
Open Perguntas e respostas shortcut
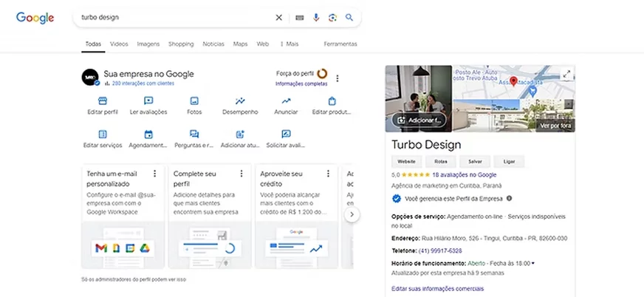(x=194, y=139)
